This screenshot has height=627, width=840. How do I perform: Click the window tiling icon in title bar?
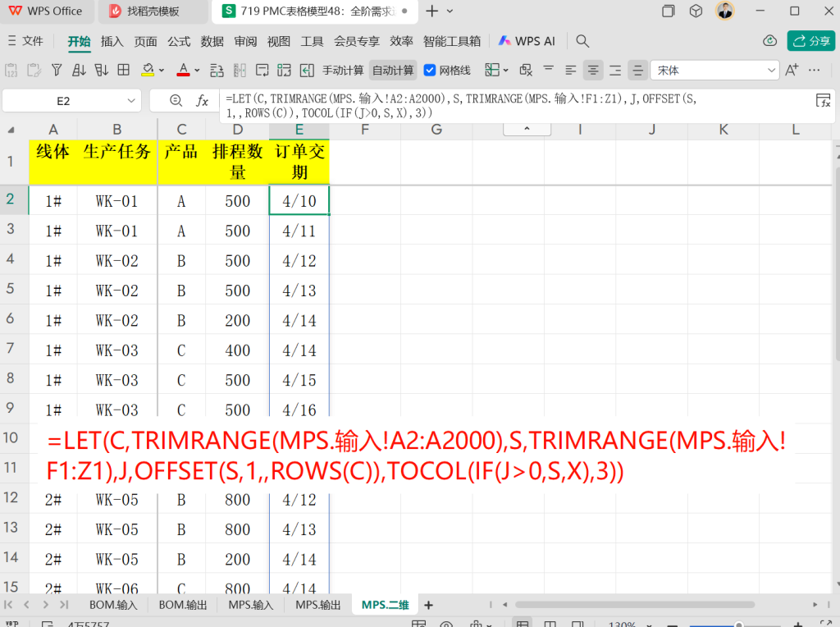668,11
